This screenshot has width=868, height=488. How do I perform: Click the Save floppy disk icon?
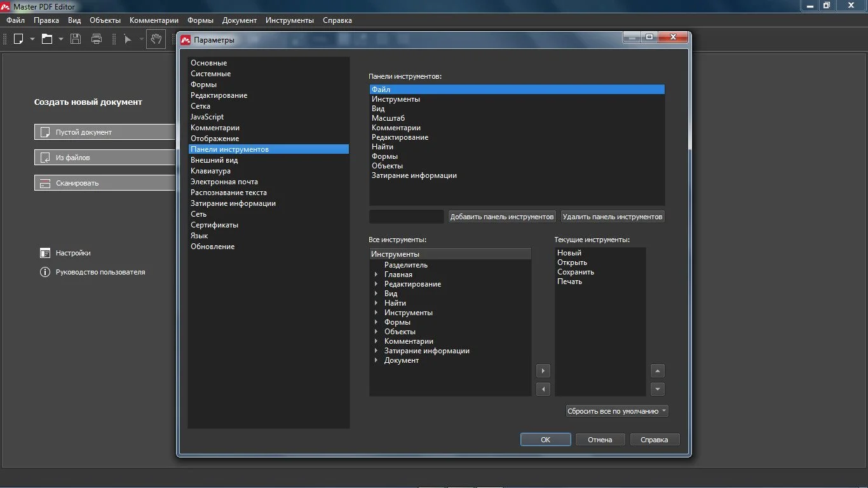(x=76, y=39)
